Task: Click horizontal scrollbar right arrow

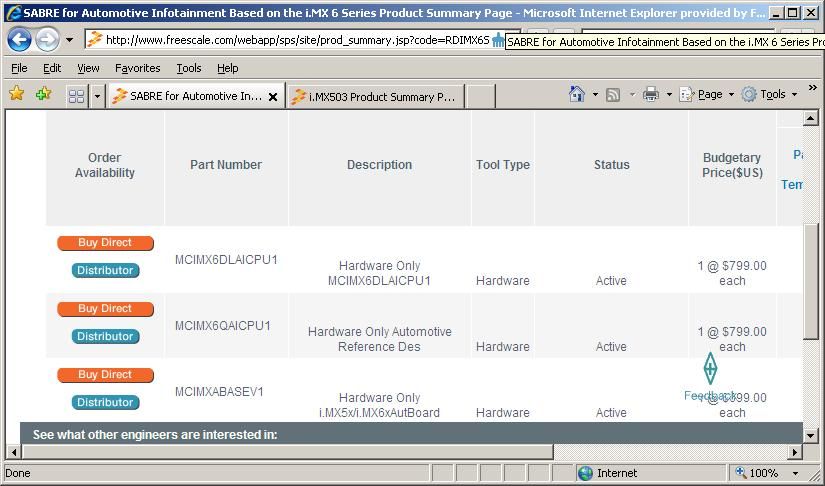Action: [795, 451]
